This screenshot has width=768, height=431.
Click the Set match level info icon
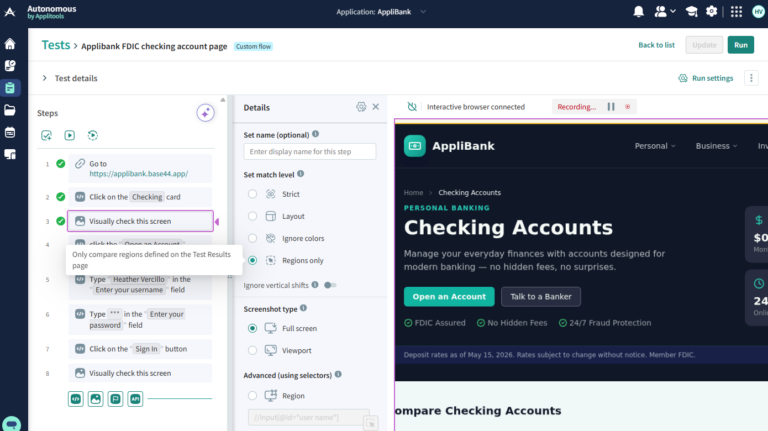[x=301, y=173]
